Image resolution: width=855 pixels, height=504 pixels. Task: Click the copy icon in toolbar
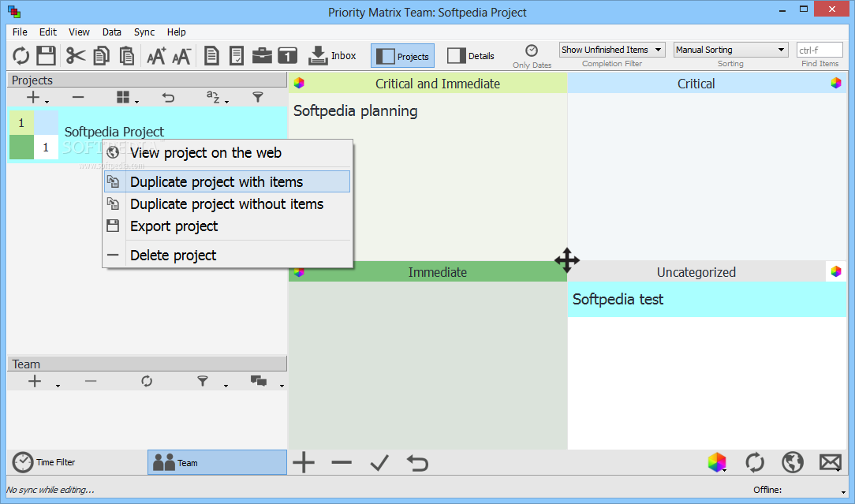102,56
